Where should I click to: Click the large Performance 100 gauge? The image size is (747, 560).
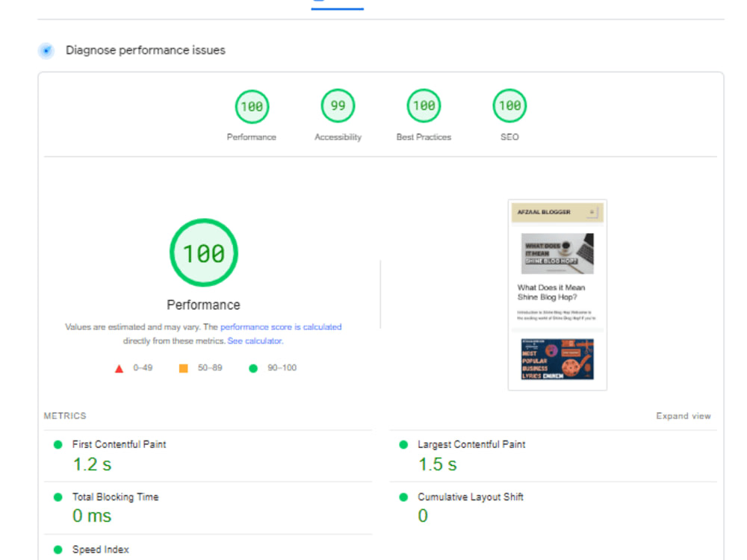pyautogui.click(x=204, y=252)
